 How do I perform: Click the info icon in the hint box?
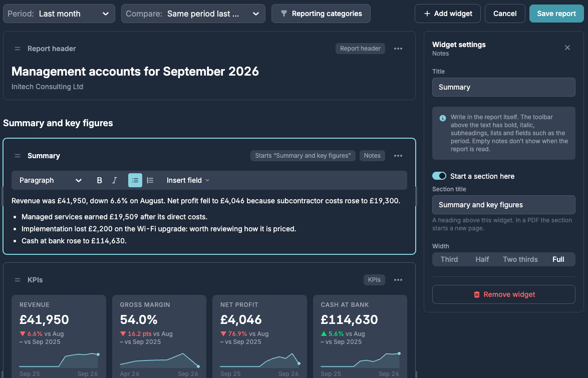tap(442, 118)
